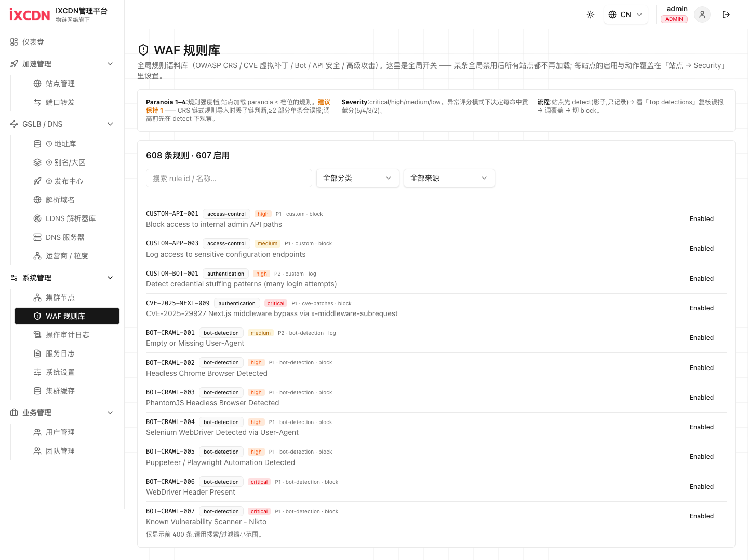Screen dimensions: 748x560
Task: Click the WAF 规则库 title shield icon
Action: pyautogui.click(x=143, y=50)
